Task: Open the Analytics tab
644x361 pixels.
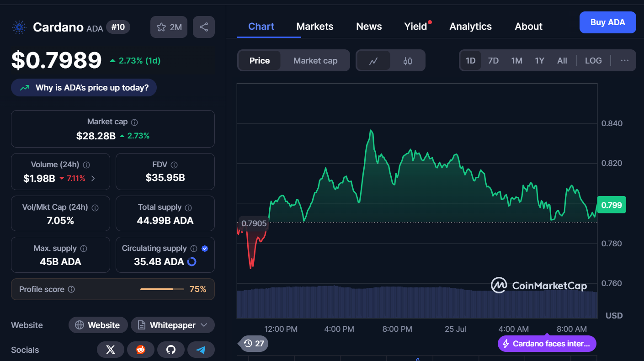Action: click(470, 27)
